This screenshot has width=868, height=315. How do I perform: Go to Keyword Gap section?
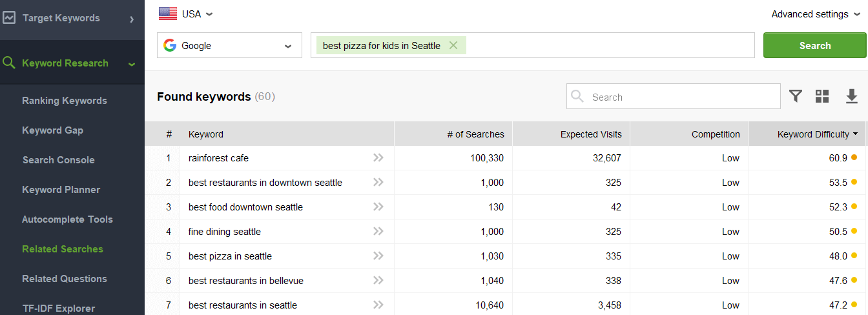(x=53, y=130)
